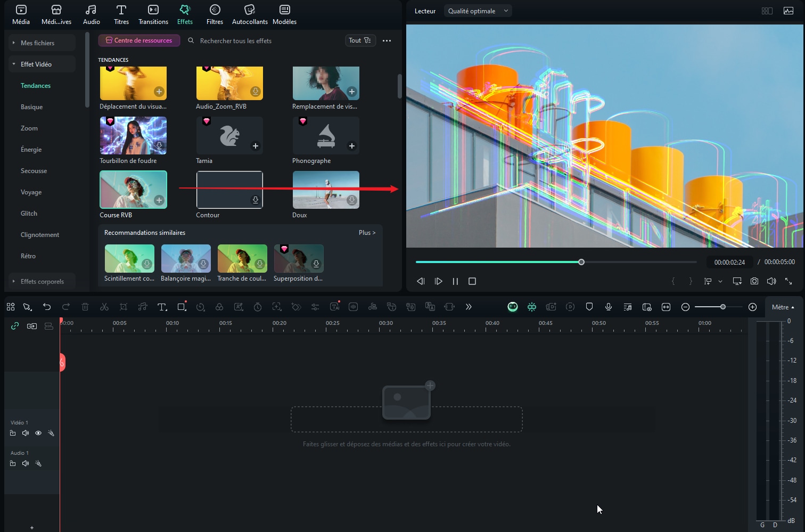Open the audio mixer icon
The image size is (805, 532).
tap(628, 307)
